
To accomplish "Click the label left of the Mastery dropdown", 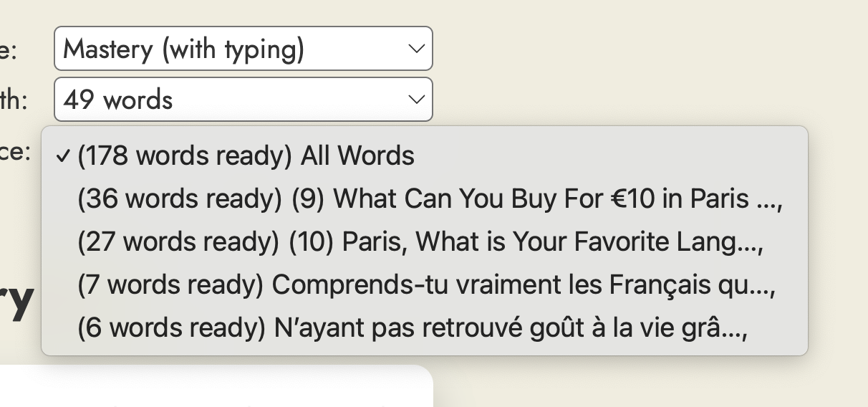I will pyautogui.click(x=9, y=50).
